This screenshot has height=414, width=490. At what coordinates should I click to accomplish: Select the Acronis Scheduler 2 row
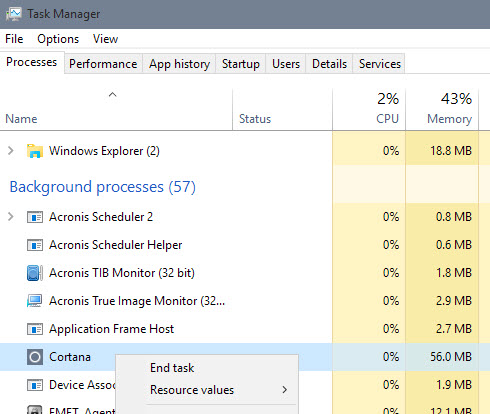(245, 217)
